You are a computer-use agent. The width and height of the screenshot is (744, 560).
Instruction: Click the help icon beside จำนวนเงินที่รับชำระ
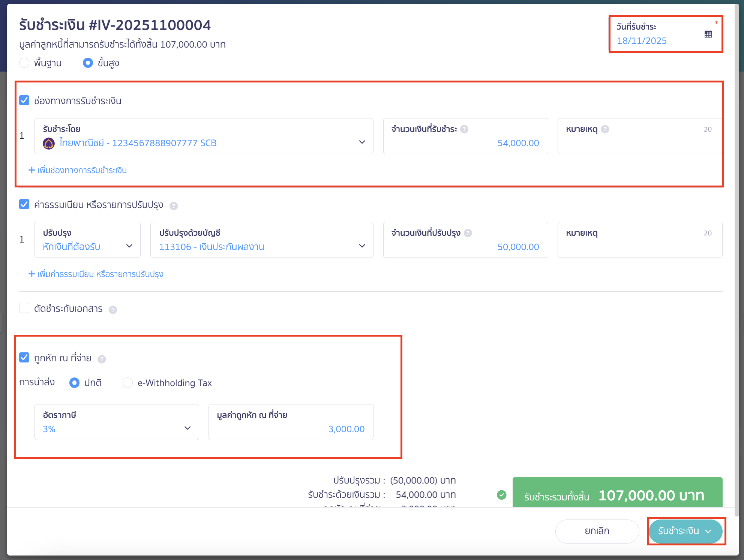coord(464,129)
